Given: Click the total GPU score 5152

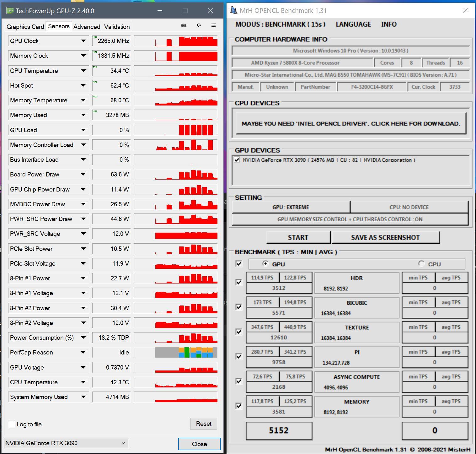Looking at the screenshot, I should (x=279, y=430).
